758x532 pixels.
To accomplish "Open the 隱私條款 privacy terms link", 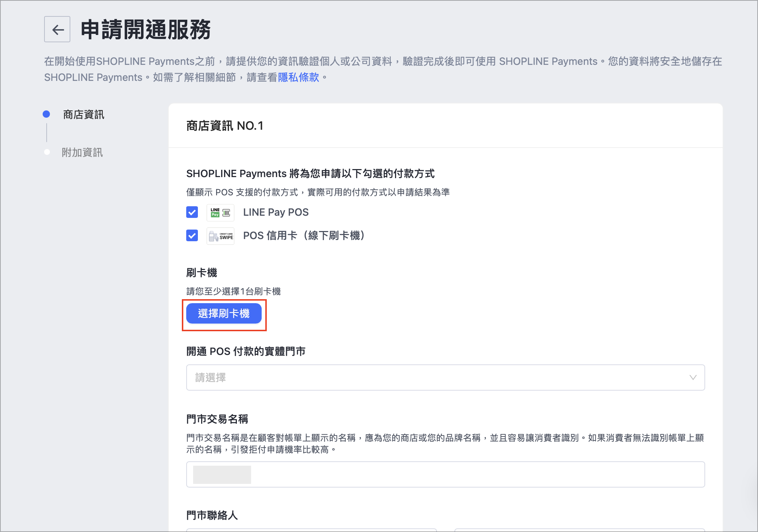I will (x=298, y=77).
